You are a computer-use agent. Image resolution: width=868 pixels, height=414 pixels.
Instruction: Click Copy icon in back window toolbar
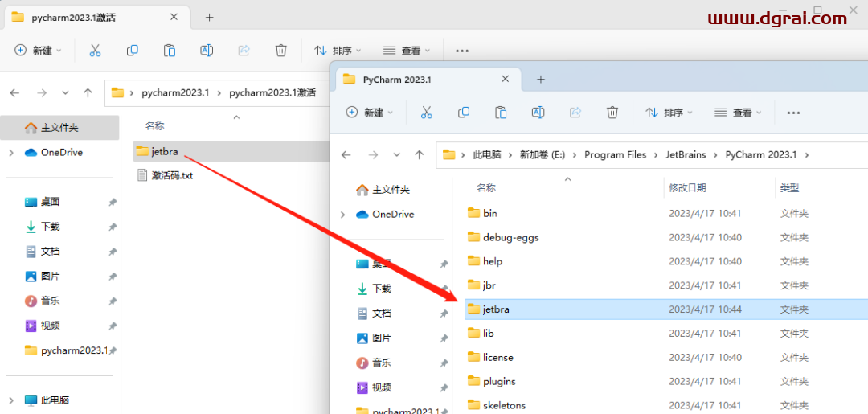coord(133,51)
